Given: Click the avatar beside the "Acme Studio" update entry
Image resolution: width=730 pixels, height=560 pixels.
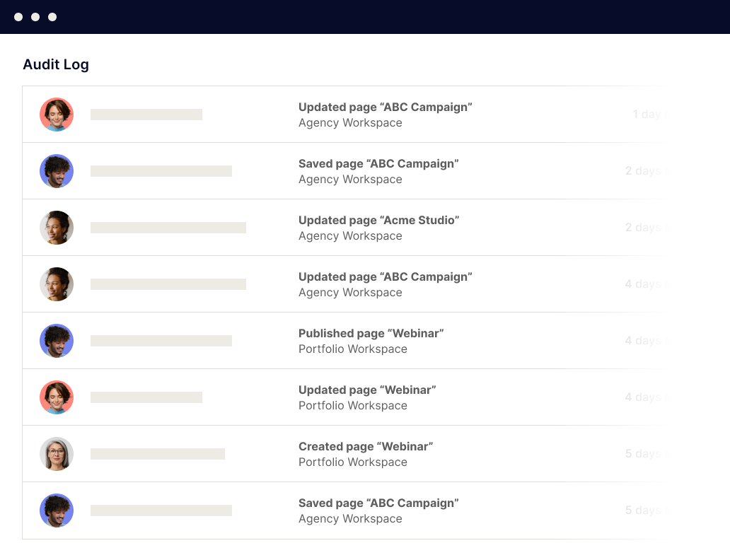Looking at the screenshot, I should (57, 228).
